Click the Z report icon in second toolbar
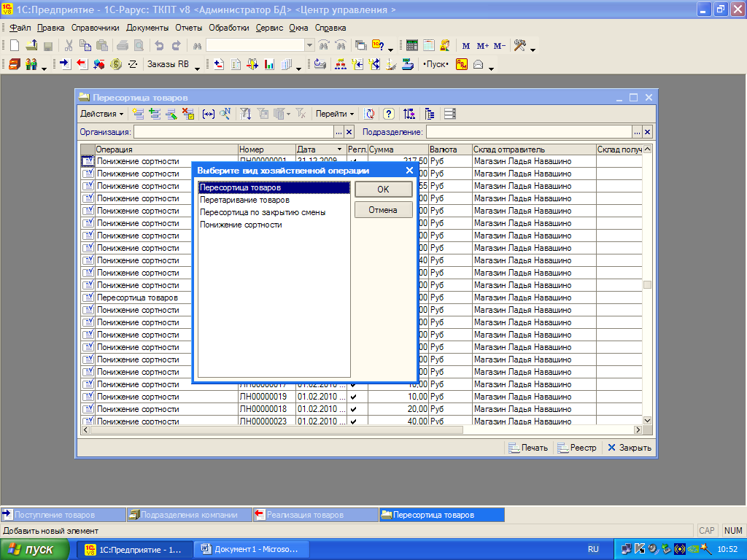Image resolution: width=747 pixels, height=560 pixels. (x=133, y=64)
